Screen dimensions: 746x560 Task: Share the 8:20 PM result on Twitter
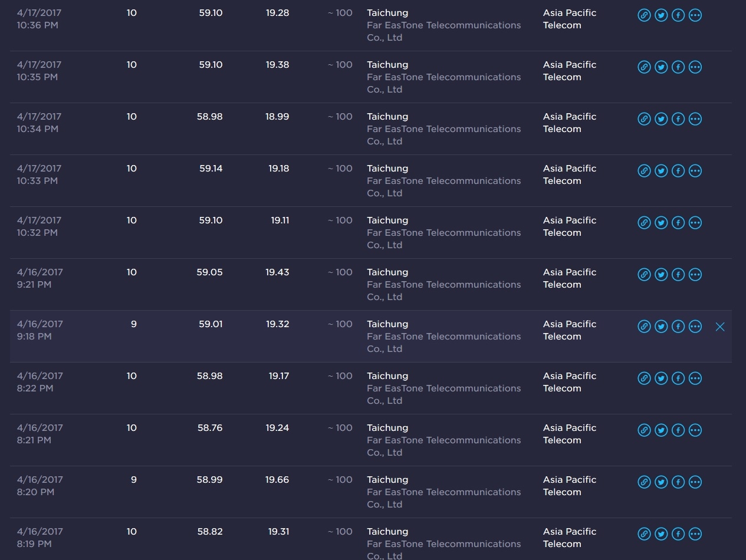click(661, 482)
